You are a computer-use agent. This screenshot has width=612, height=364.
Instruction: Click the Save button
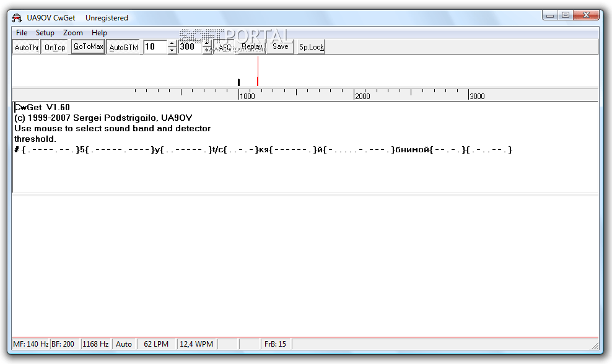(x=280, y=47)
